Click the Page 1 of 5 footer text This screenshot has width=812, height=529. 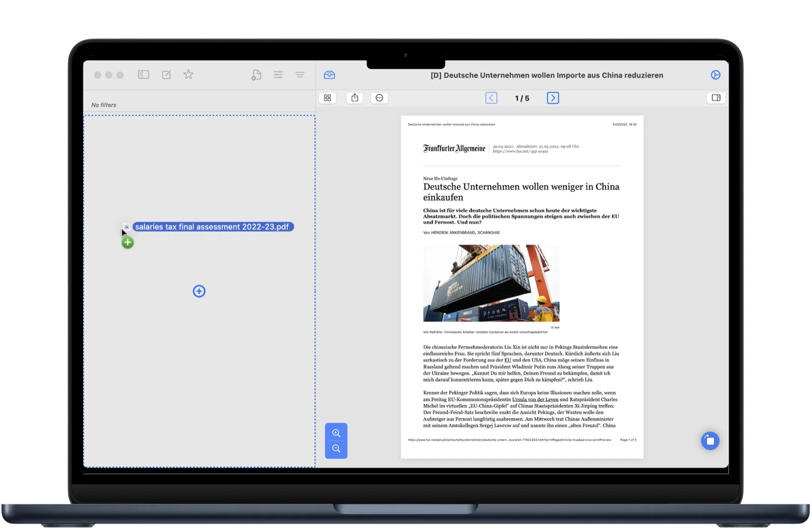(628, 440)
